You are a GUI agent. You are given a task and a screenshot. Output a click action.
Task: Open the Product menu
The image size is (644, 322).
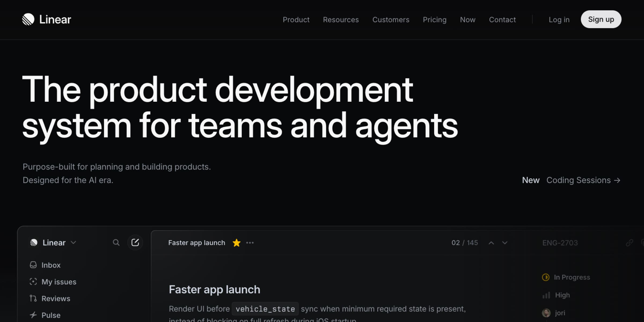(x=296, y=20)
